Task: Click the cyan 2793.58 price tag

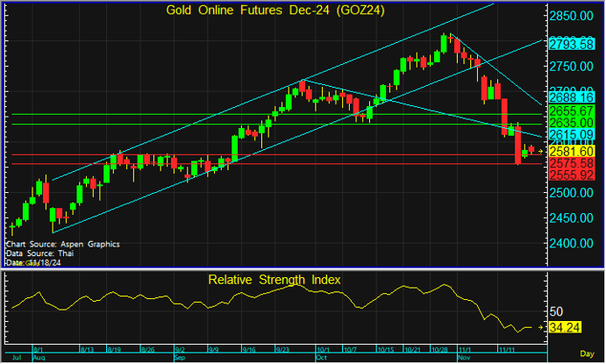Action: click(574, 43)
